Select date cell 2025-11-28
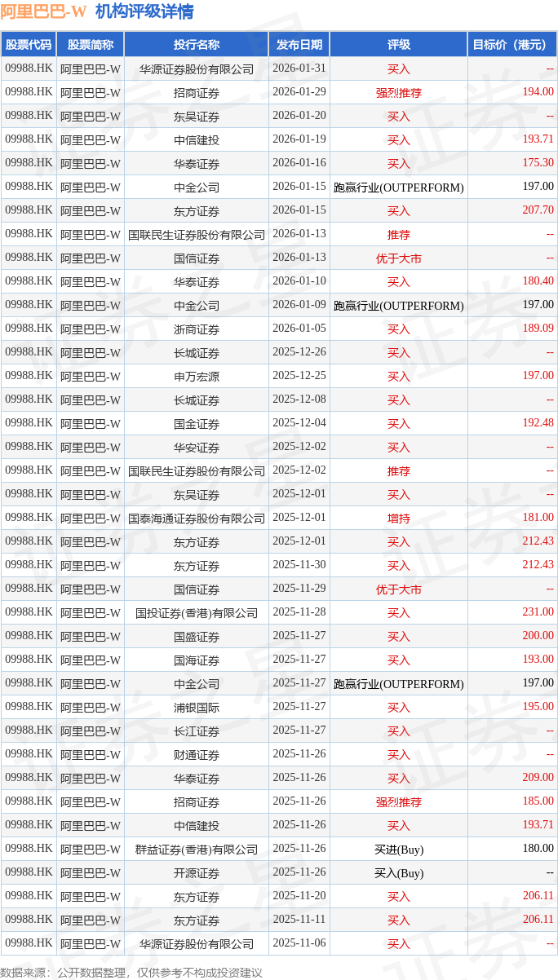 tap(299, 612)
